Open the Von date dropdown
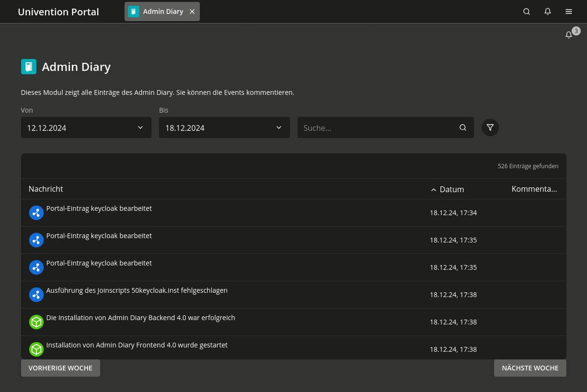 (140, 127)
